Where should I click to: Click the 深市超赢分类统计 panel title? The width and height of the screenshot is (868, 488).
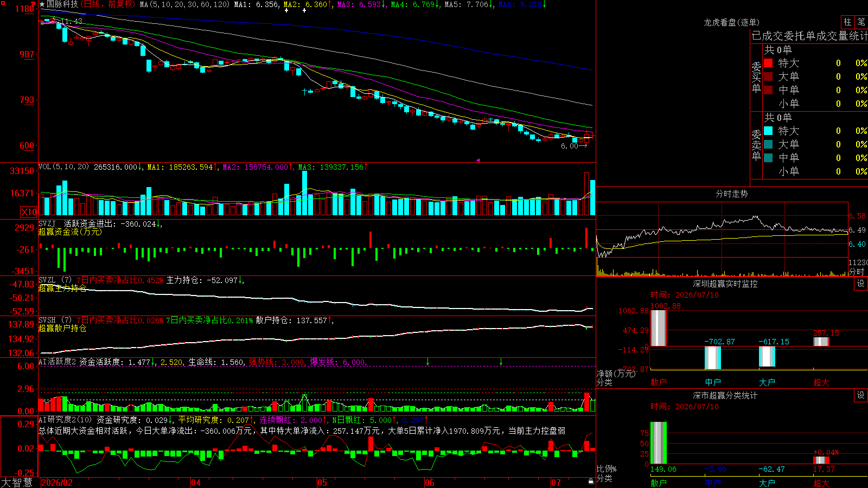coord(725,395)
